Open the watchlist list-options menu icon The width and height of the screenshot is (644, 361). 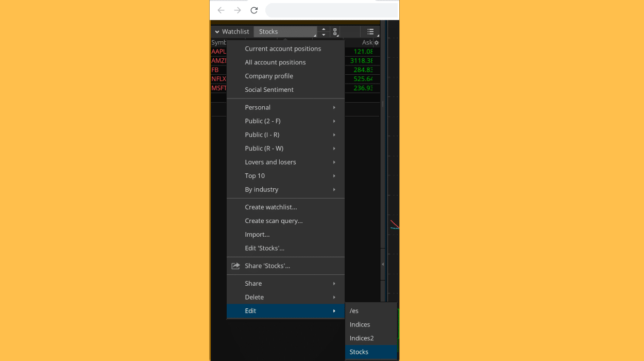coord(370,32)
